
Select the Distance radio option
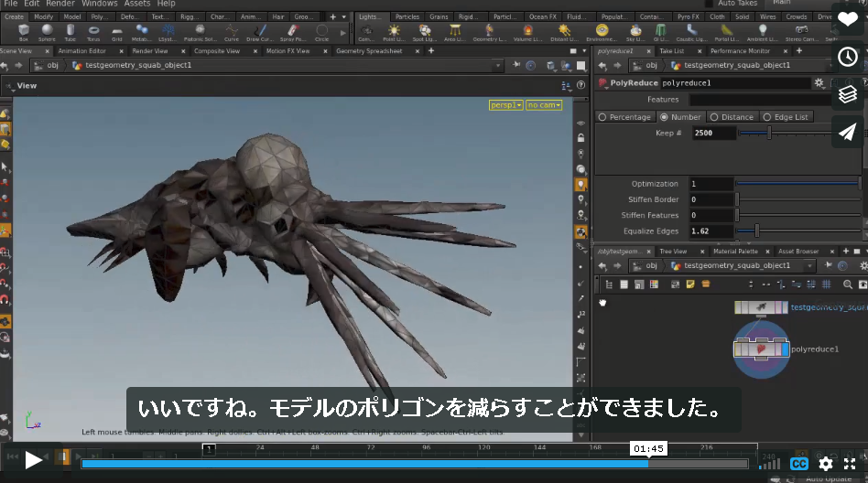[732, 117]
